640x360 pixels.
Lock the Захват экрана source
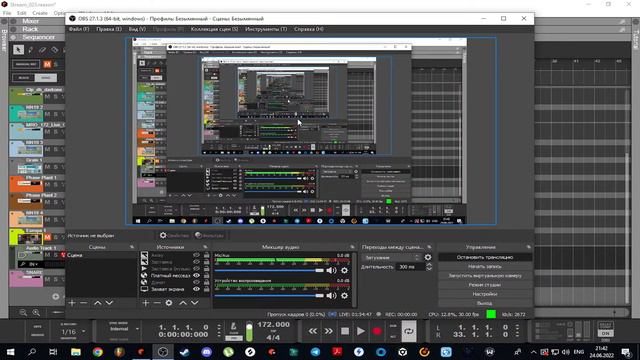(x=206, y=289)
